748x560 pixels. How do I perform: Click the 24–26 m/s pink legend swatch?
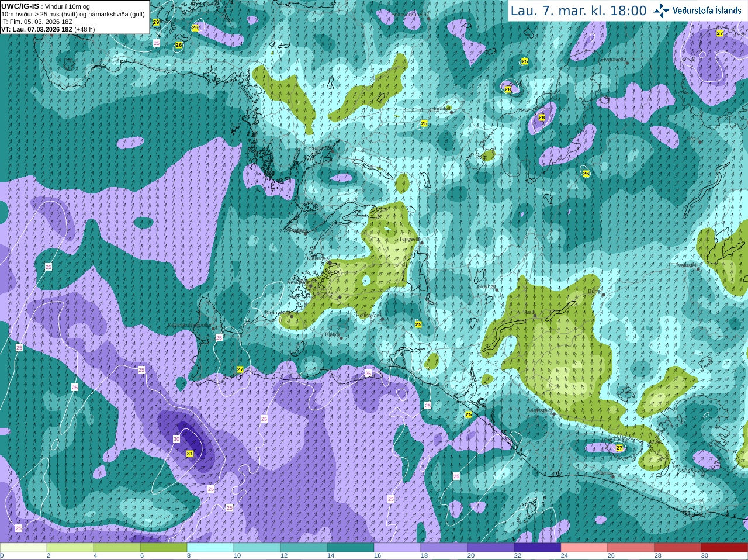coord(584,548)
